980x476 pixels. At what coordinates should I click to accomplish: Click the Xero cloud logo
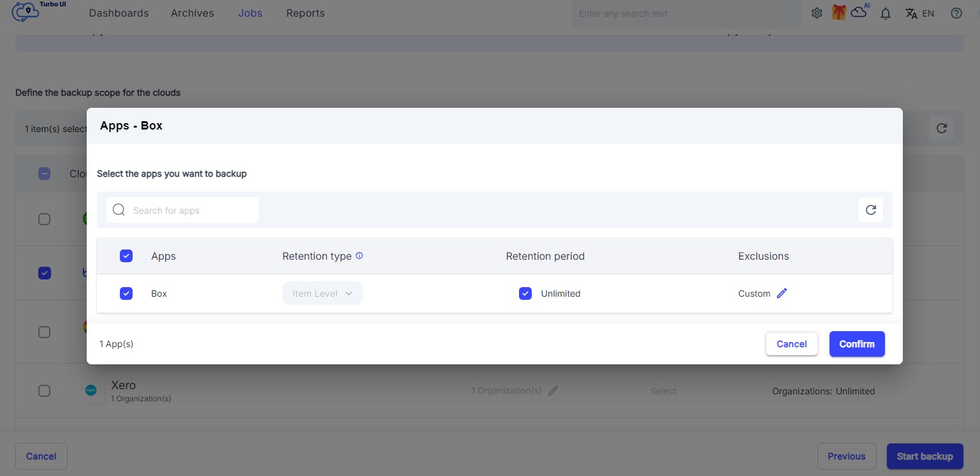pyautogui.click(x=91, y=390)
